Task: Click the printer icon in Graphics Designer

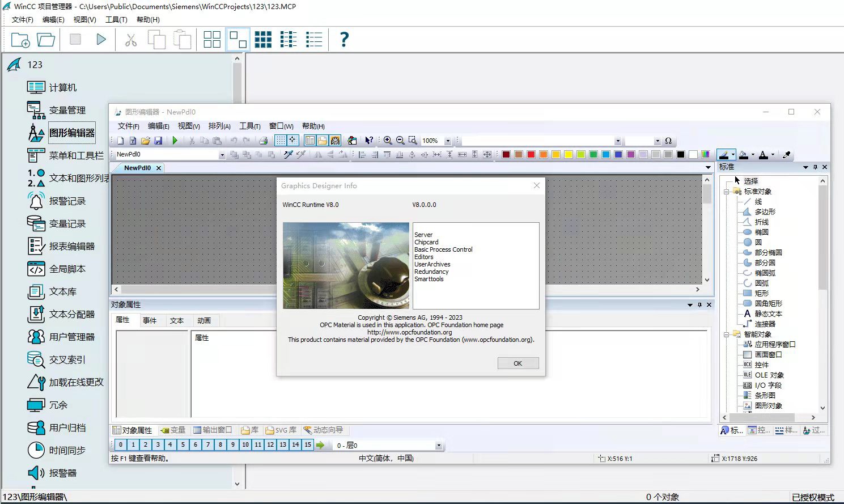Action: click(263, 141)
